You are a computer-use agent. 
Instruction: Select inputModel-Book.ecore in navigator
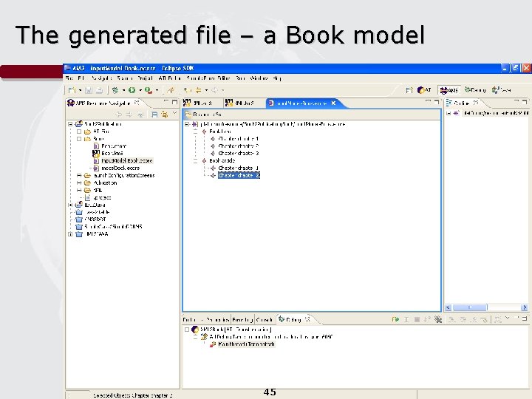click(x=127, y=161)
